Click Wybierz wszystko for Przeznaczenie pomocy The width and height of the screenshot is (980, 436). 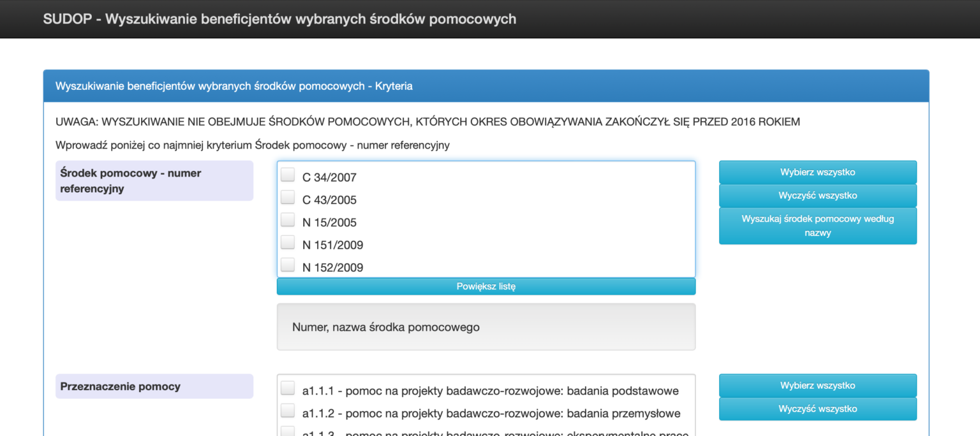pyautogui.click(x=817, y=385)
